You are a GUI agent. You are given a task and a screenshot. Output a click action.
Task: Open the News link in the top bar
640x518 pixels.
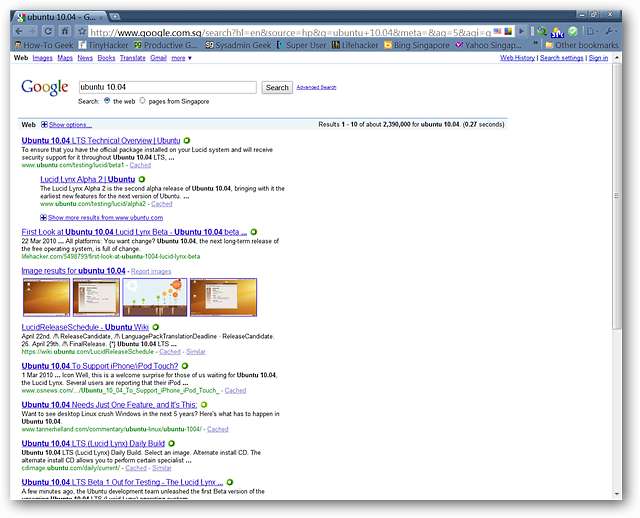pos(83,58)
